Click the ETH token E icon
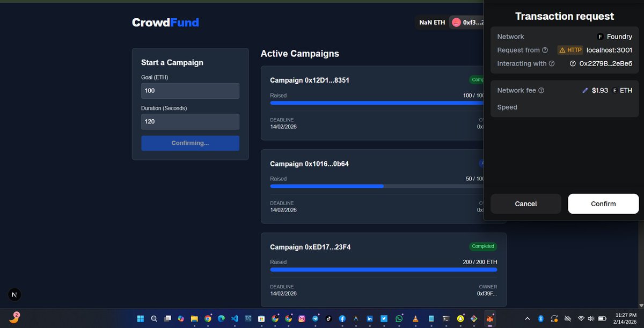 click(x=614, y=91)
